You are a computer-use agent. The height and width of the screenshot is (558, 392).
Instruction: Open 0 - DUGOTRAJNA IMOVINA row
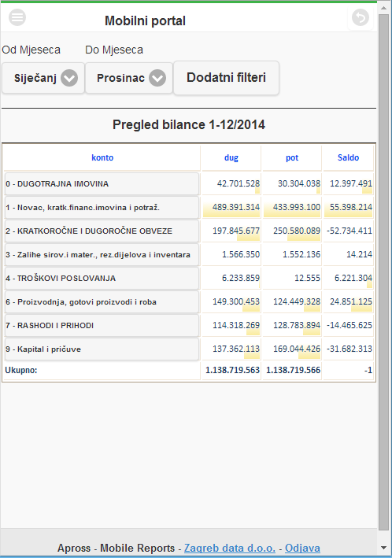[x=102, y=183]
